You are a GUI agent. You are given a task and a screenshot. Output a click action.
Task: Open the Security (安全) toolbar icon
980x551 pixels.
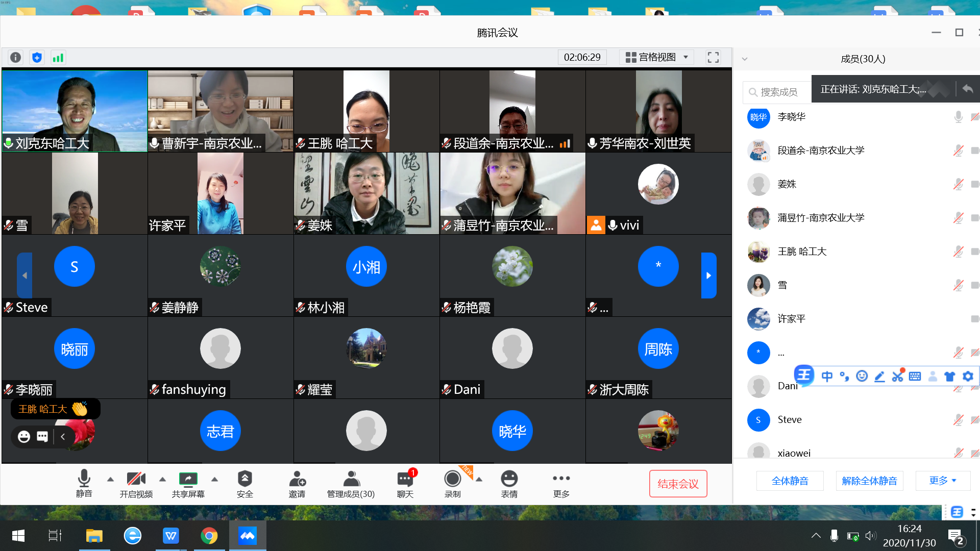click(x=244, y=484)
